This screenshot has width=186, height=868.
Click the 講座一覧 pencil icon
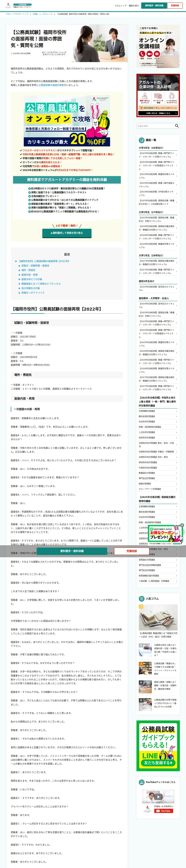142,140
